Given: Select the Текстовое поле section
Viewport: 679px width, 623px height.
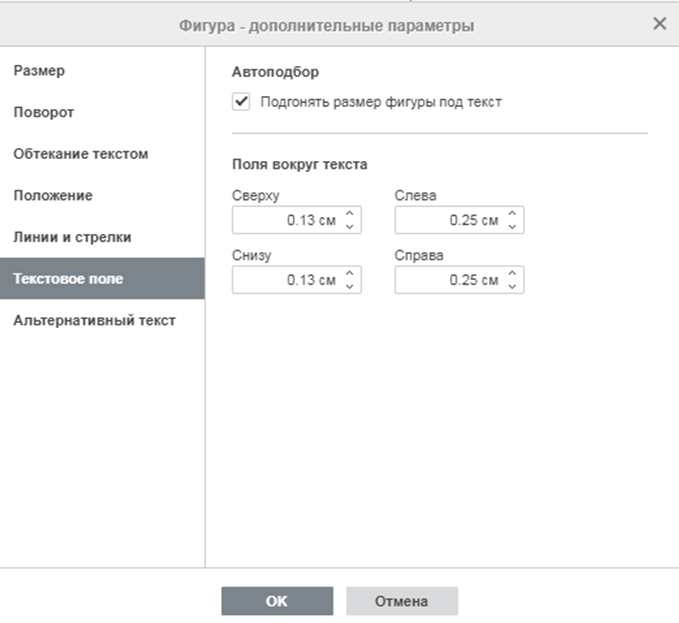Looking at the screenshot, I should (102, 278).
